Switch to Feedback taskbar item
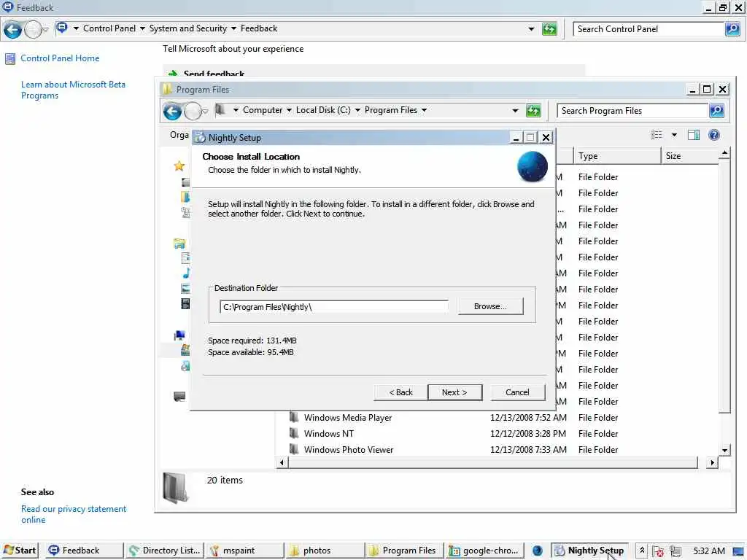 [85, 551]
